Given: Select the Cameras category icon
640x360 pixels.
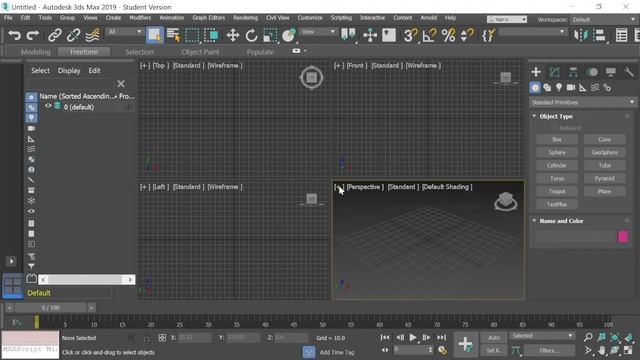Looking at the screenshot, I should coord(571,88).
